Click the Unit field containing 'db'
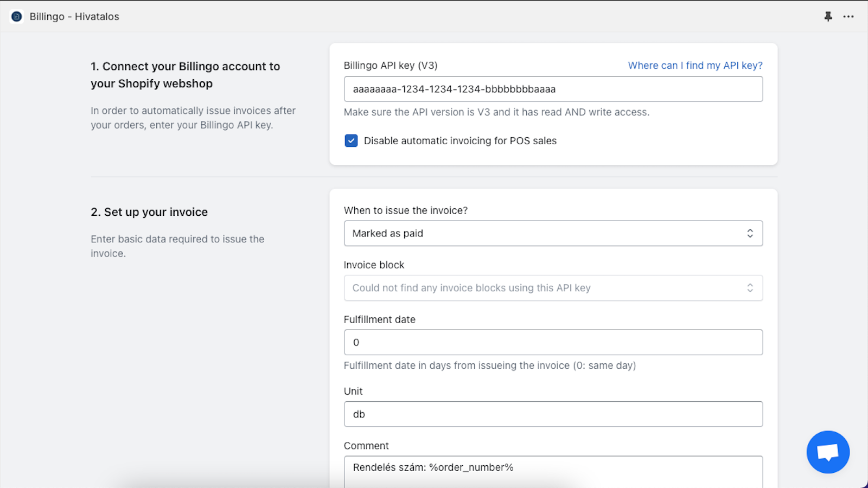Viewport: 868px width, 488px height. click(x=553, y=414)
